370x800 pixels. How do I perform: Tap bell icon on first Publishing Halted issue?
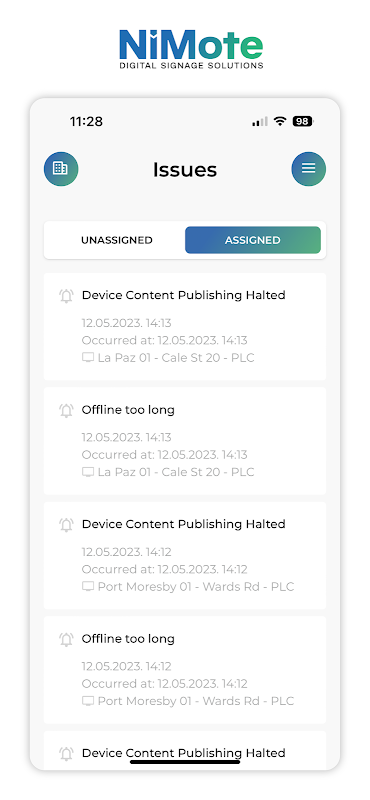(66, 296)
